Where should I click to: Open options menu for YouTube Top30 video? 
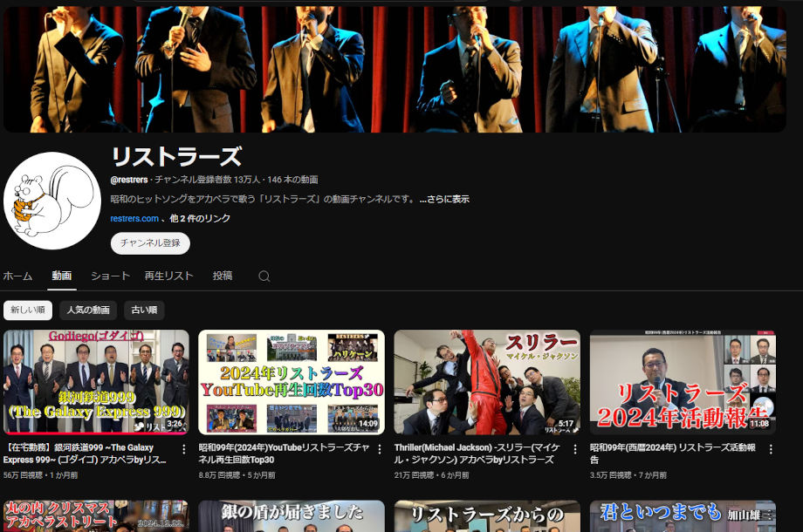pos(379,449)
